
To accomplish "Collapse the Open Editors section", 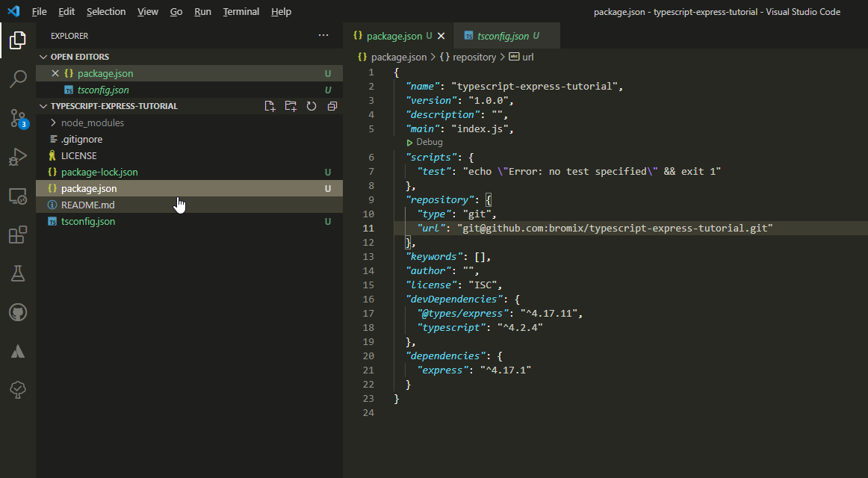I will pos(43,57).
